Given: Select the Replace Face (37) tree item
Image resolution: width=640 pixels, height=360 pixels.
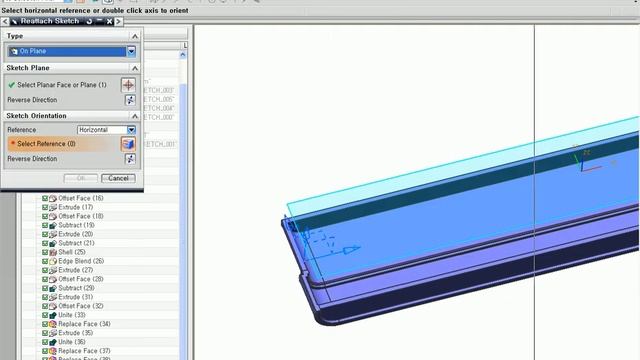Looking at the screenshot, I should coord(84,351).
